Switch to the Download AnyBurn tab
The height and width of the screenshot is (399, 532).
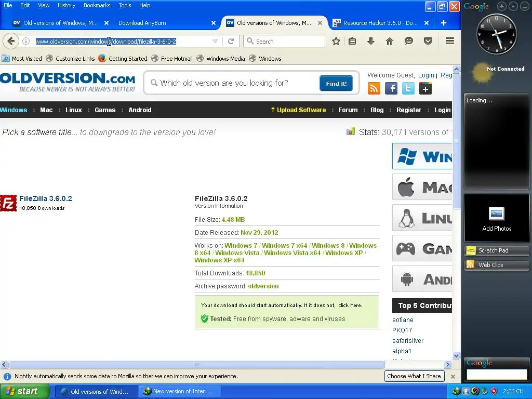click(x=166, y=23)
